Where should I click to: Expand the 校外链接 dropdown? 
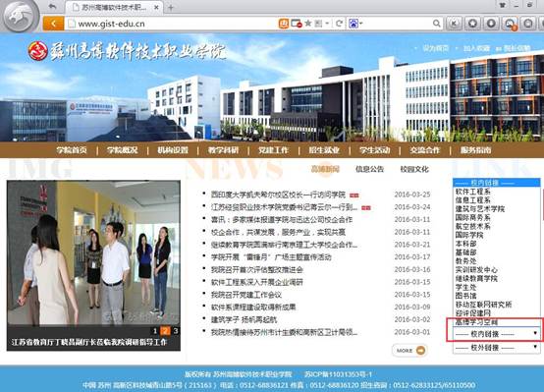(x=497, y=347)
